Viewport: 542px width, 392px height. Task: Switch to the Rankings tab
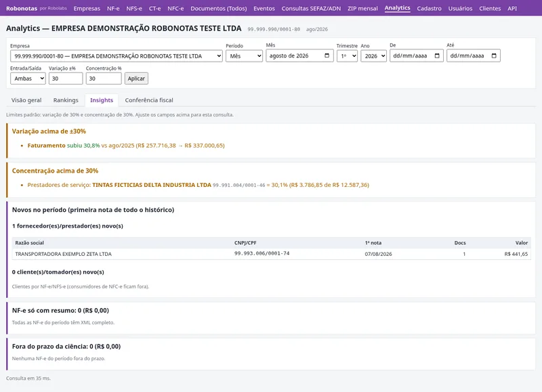(x=66, y=100)
